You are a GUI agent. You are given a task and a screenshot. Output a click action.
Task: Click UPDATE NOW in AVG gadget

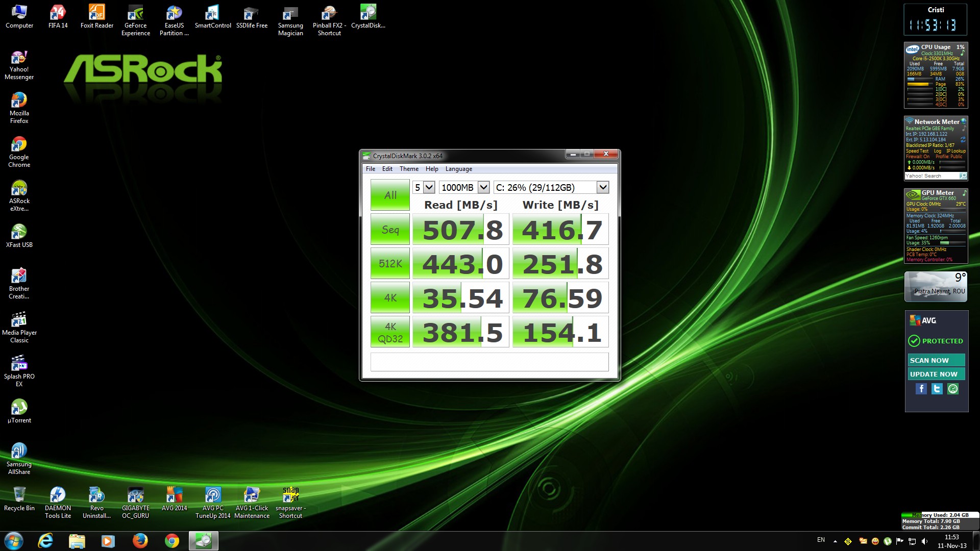[936, 374]
